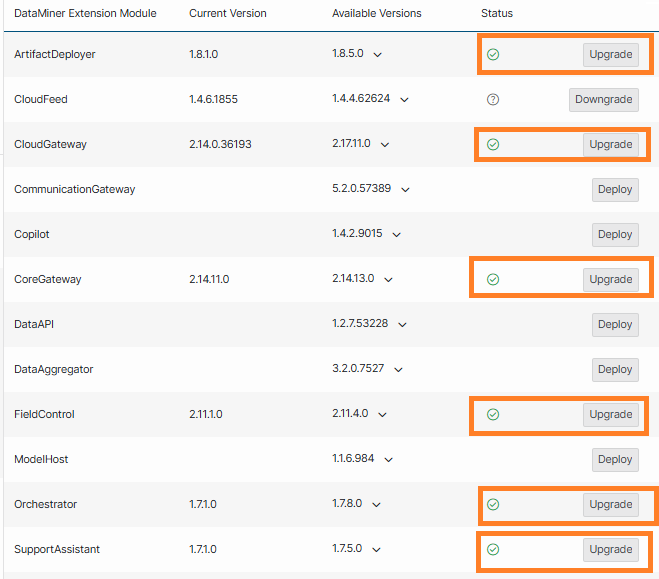659x579 pixels.
Task: Click the FieldControl green check status icon
Action: tap(493, 414)
